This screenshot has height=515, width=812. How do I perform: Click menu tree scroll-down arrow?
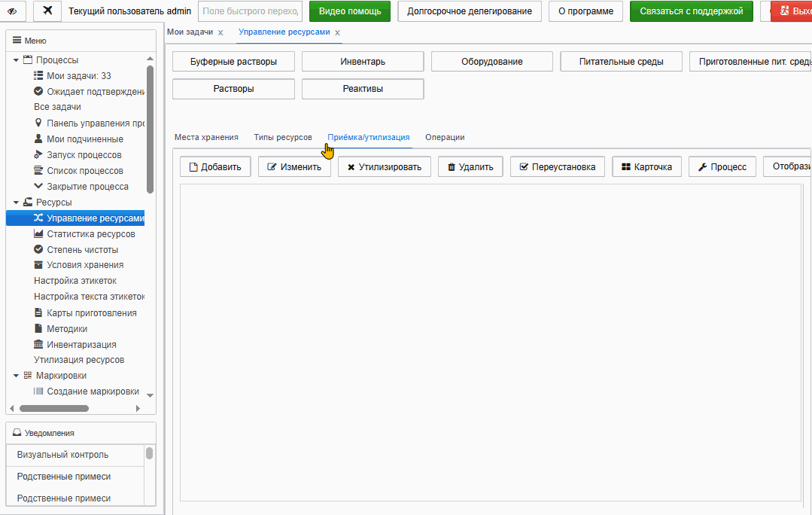(x=151, y=395)
